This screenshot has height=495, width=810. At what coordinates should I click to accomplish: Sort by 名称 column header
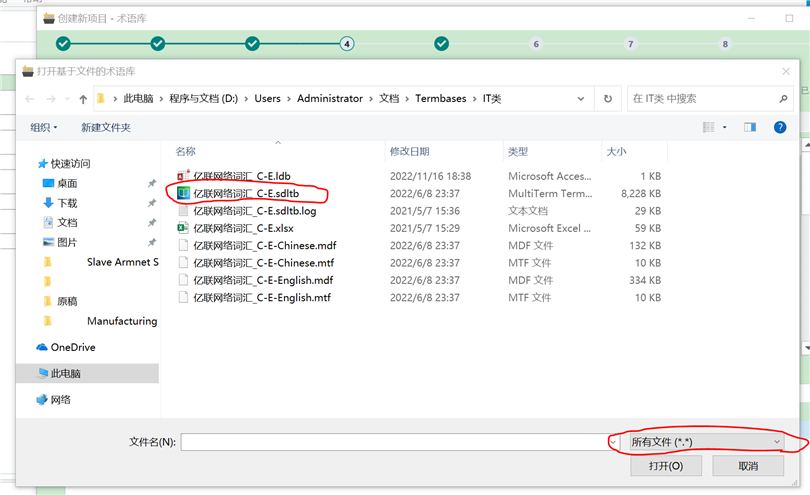pos(185,151)
